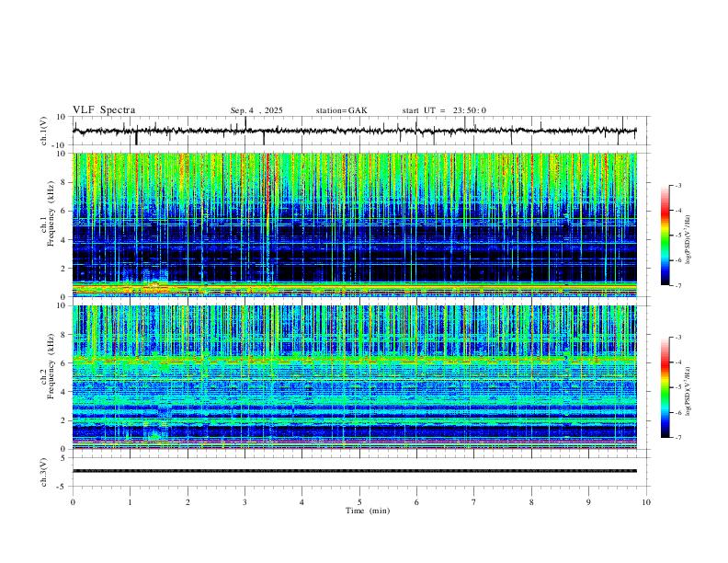Click the VLF Spectra title text
This screenshot has height=563, width=728.
coord(104,110)
